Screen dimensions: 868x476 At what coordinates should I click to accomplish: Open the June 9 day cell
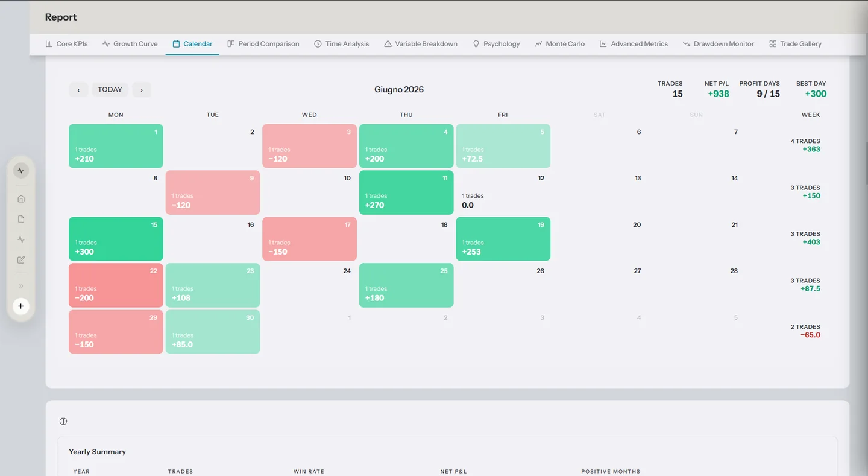pos(213,192)
